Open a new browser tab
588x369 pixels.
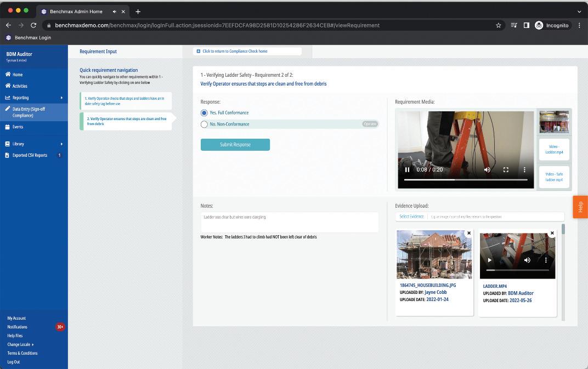click(x=138, y=12)
